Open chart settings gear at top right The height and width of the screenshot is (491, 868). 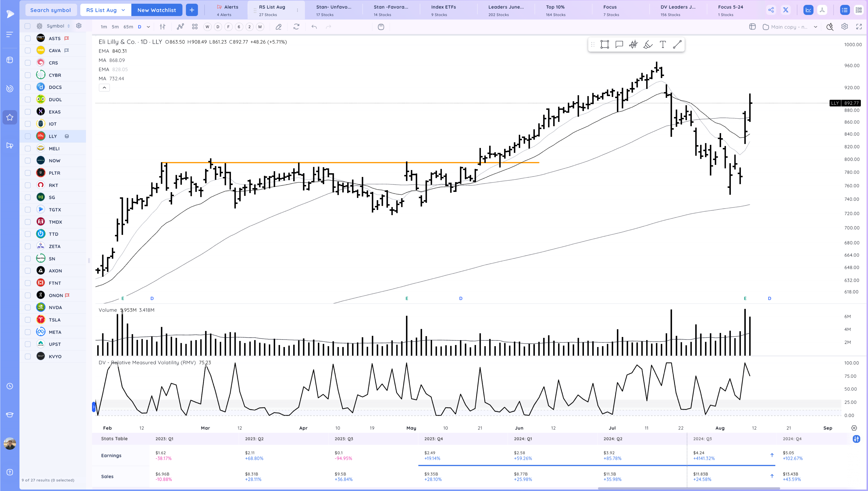pyautogui.click(x=844, y=27)
